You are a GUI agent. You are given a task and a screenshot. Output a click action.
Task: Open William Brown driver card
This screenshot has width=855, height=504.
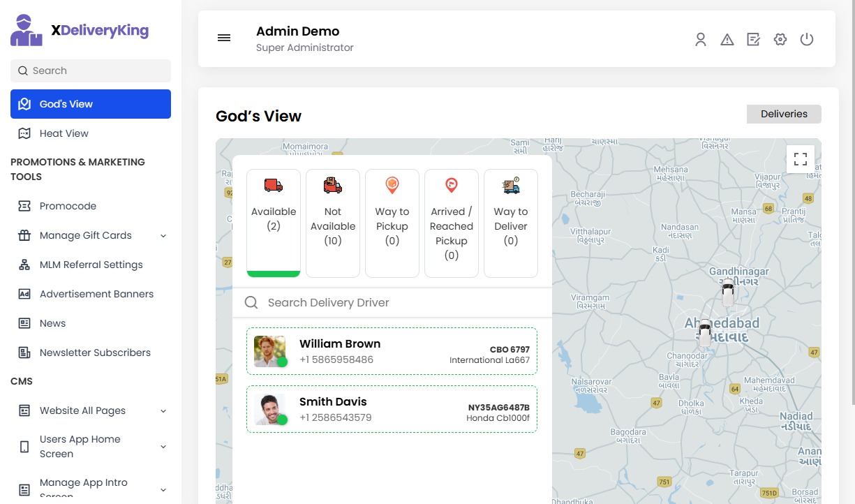tap(392, 352)
